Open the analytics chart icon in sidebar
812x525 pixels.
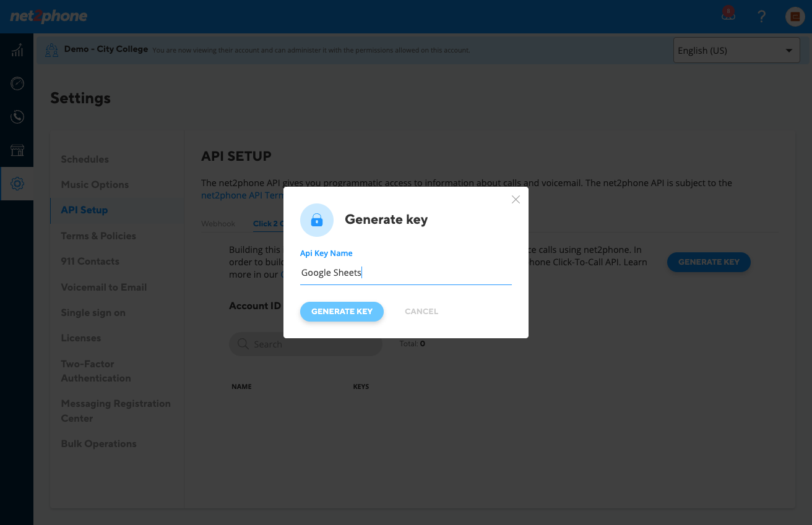tap(17, 50)
